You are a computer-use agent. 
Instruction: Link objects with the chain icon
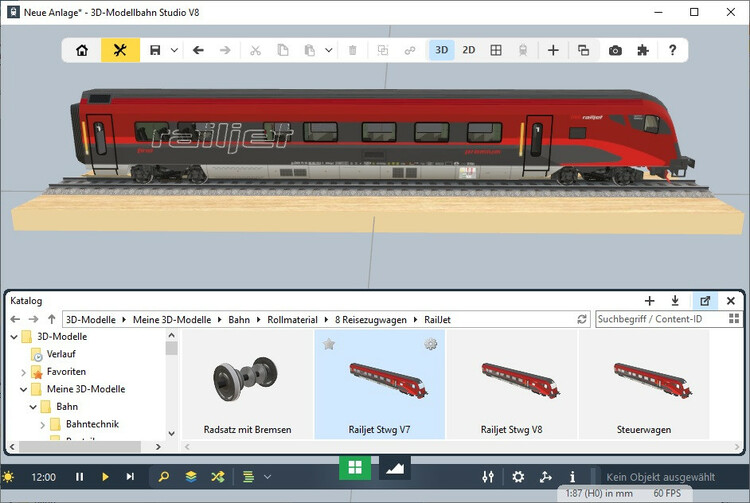click(x=410, y=50)
